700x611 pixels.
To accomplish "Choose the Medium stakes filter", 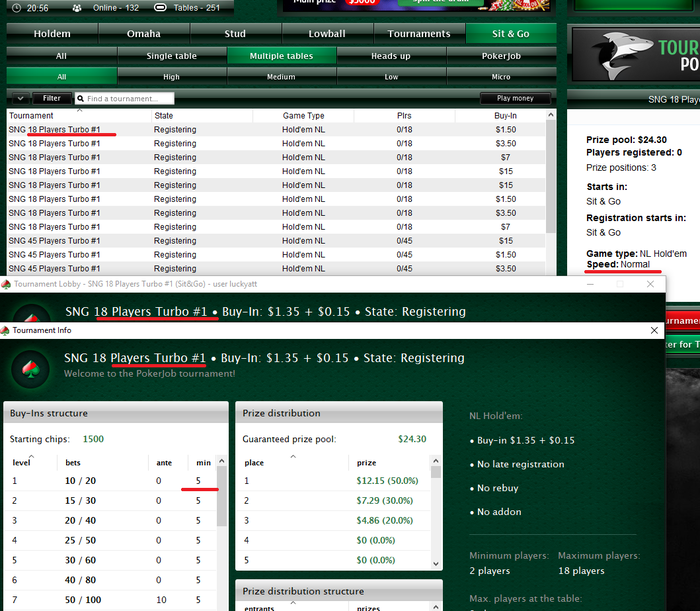I will coord(281,76).
